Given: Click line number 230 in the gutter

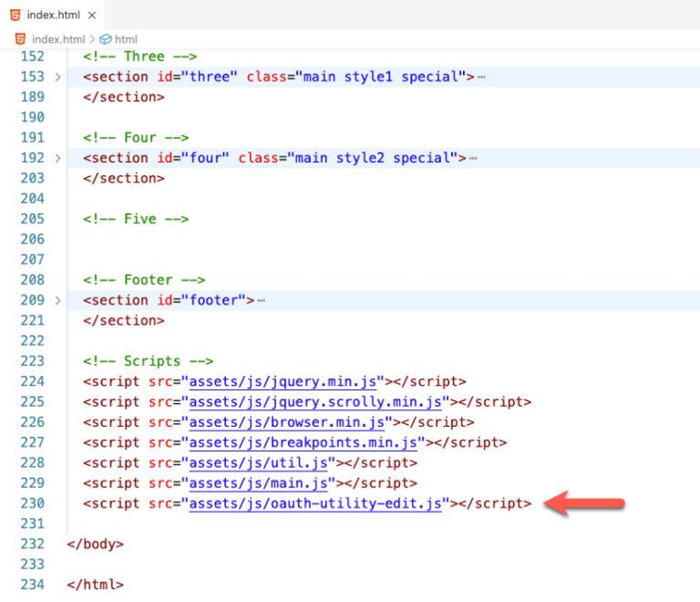Looking at the screenshot, I should click(32, 503).
